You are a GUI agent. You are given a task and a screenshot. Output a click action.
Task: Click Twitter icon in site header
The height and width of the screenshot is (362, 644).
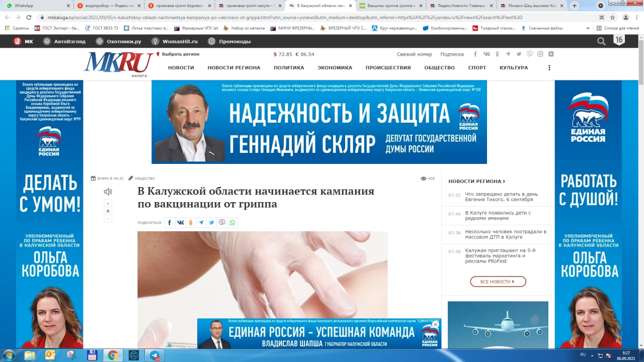[519, 54]
